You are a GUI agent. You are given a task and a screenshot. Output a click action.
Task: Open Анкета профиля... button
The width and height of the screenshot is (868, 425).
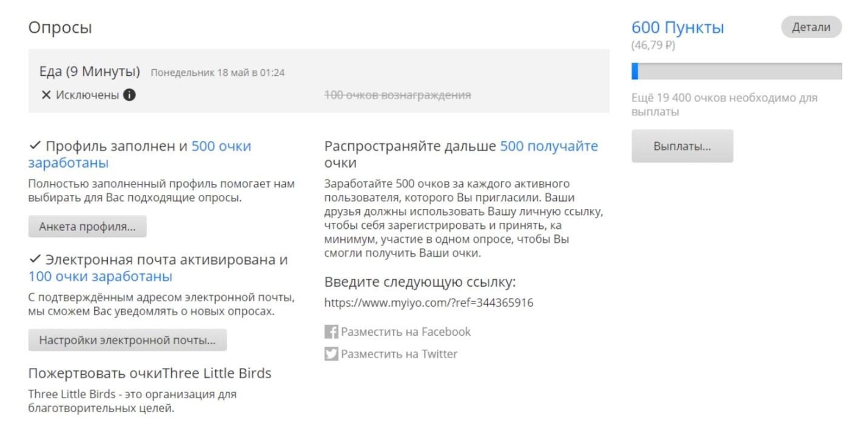(x=87, y=226)
